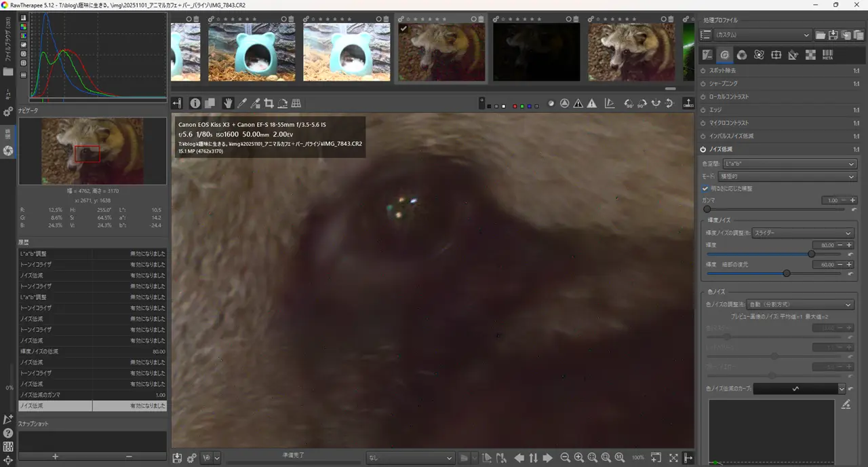Screen dimensions: 868x467
Task: Toggle the ノイズ低減 power button
Action: pyautogui.click(x=703, y=149)
